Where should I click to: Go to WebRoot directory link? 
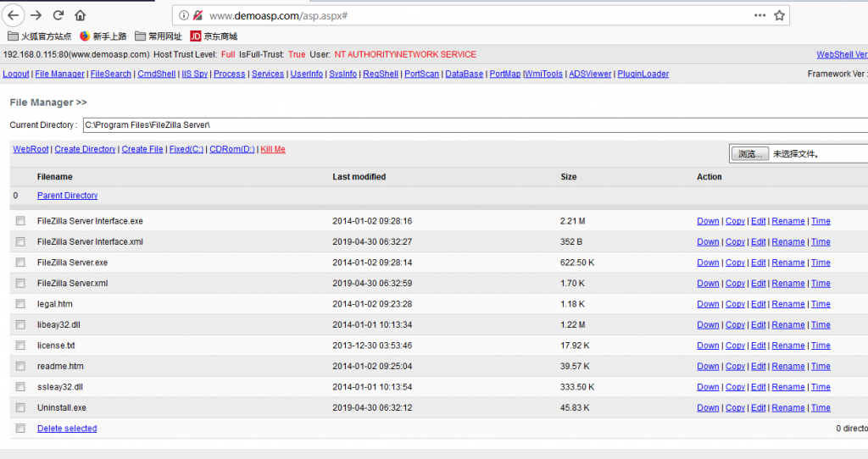click(x=31, y=149)
